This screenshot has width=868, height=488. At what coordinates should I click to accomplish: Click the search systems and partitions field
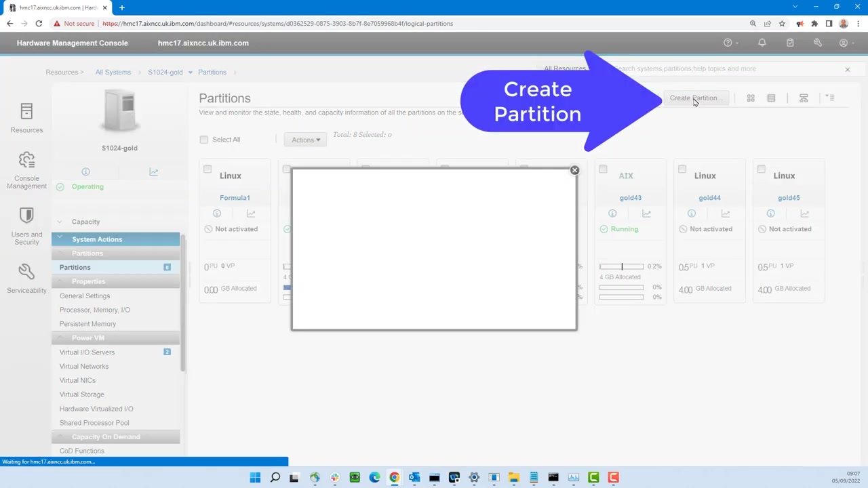(x=726, y=69)
